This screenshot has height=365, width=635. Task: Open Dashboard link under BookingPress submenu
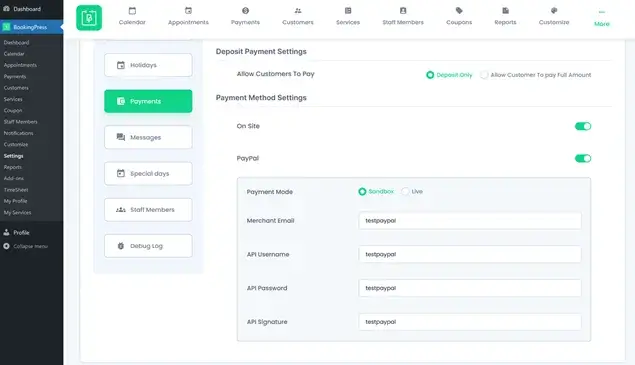[16, 43]
